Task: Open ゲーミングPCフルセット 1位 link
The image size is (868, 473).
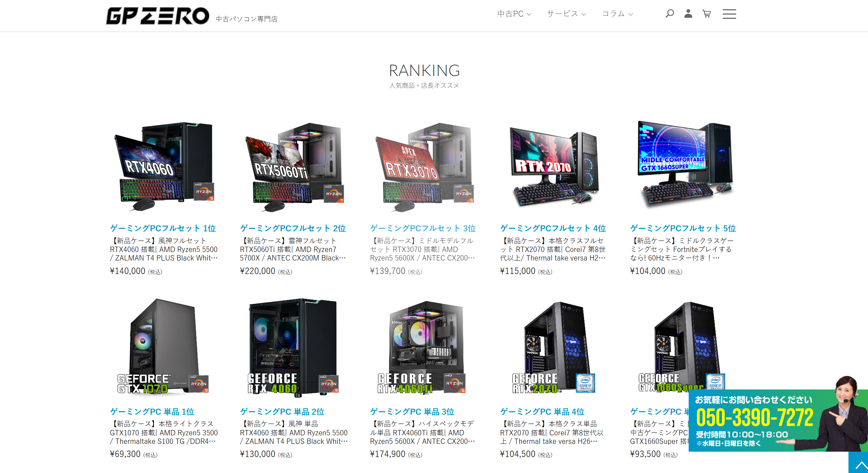Action: click(x=163, y=228)
